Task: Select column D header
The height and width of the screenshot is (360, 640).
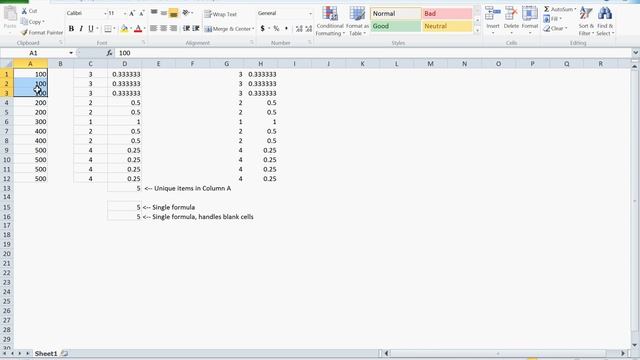Action: click(124, 64)
